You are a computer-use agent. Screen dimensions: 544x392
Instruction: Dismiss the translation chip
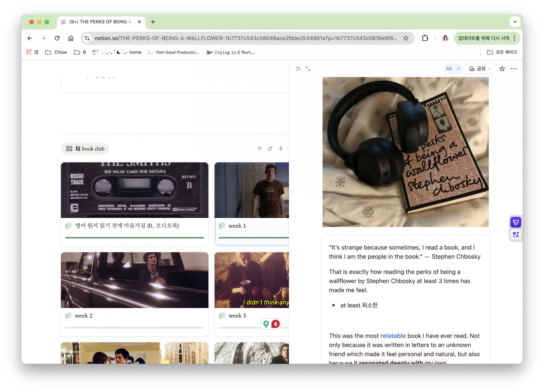(458, 69)
